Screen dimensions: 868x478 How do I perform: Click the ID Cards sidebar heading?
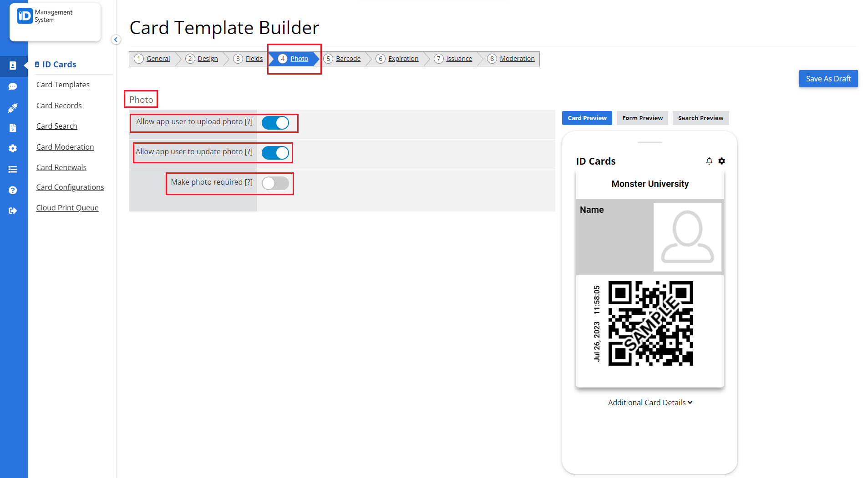pyautogui.click(x=56, y=65)
